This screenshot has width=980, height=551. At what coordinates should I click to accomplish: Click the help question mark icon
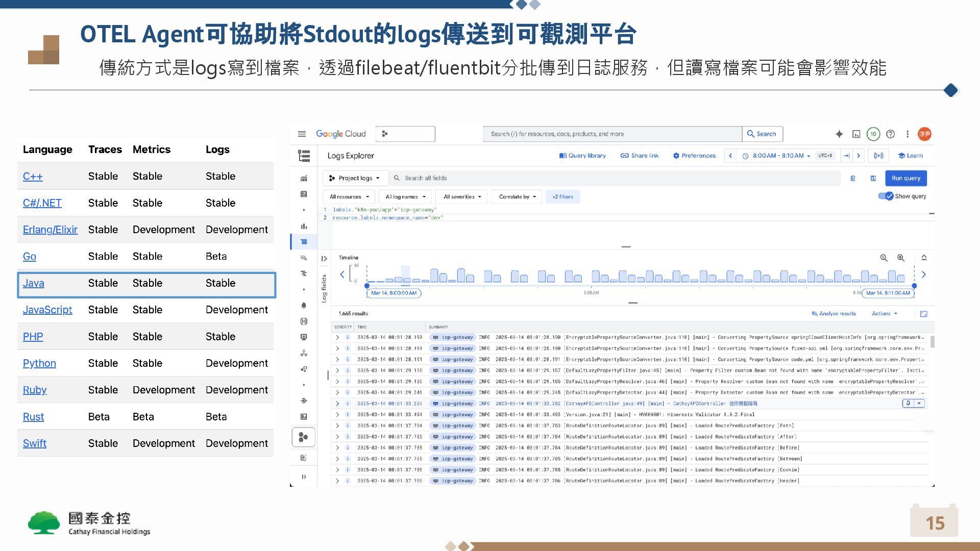[x=891, y=134]
